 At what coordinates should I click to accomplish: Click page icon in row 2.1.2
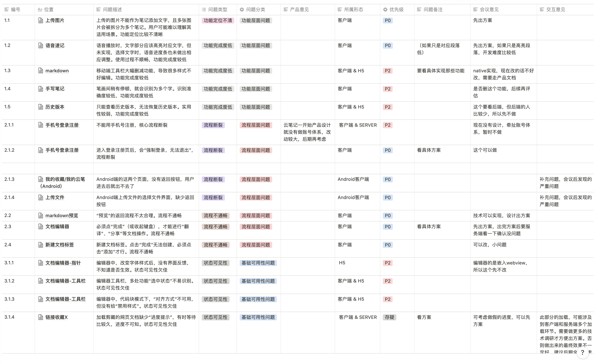(41, 150)
